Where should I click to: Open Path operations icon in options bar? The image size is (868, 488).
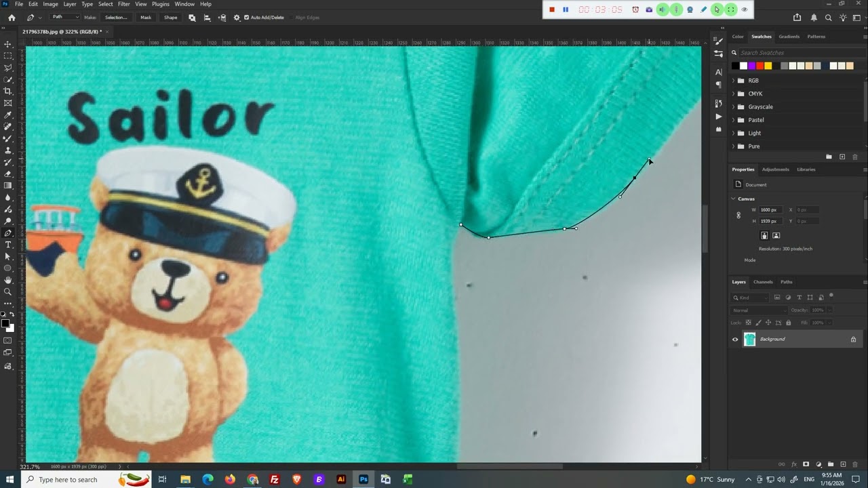pyautogui.click(x=192, y=18)
